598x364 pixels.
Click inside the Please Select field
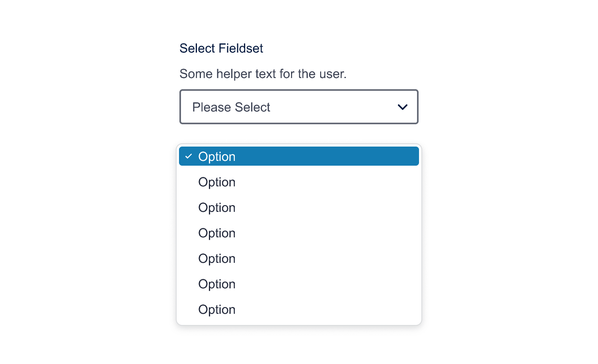(299, 107)
